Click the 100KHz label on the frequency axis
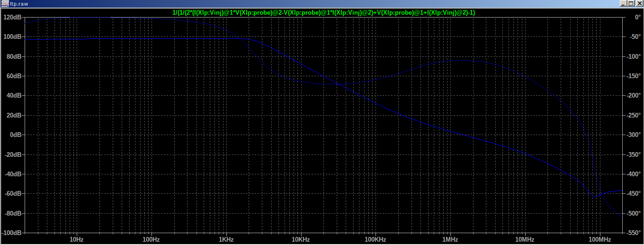This screenshot has height=245, width=644. coord(375,240)
